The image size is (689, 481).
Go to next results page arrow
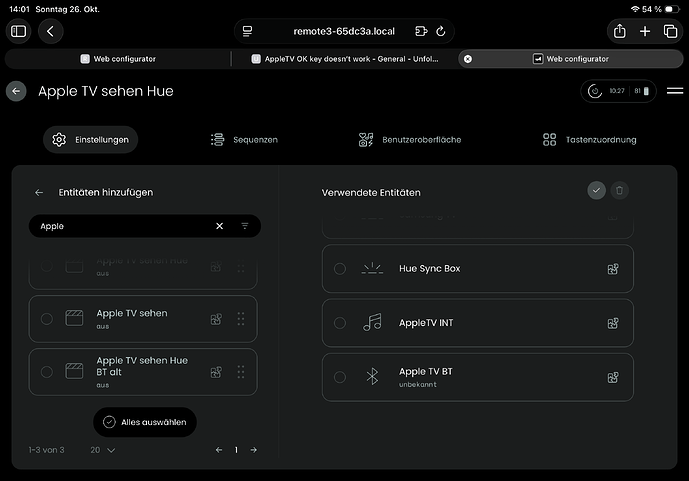click(253, 450)
